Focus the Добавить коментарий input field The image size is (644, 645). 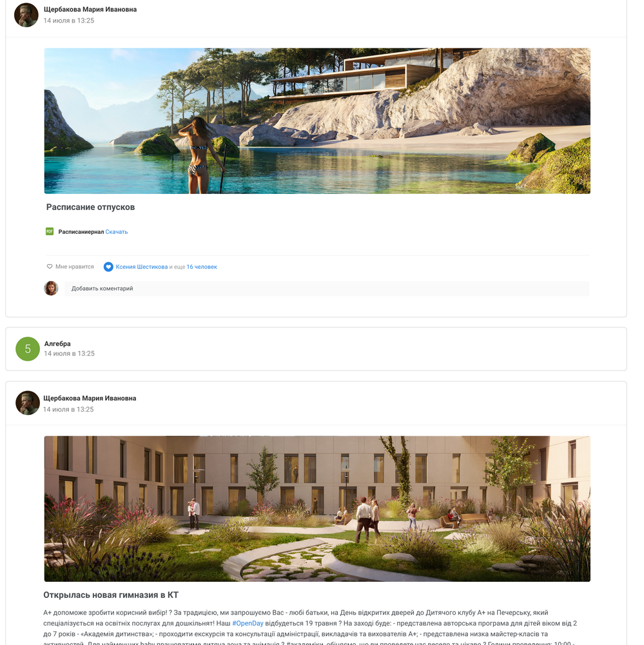coord(327,289)
